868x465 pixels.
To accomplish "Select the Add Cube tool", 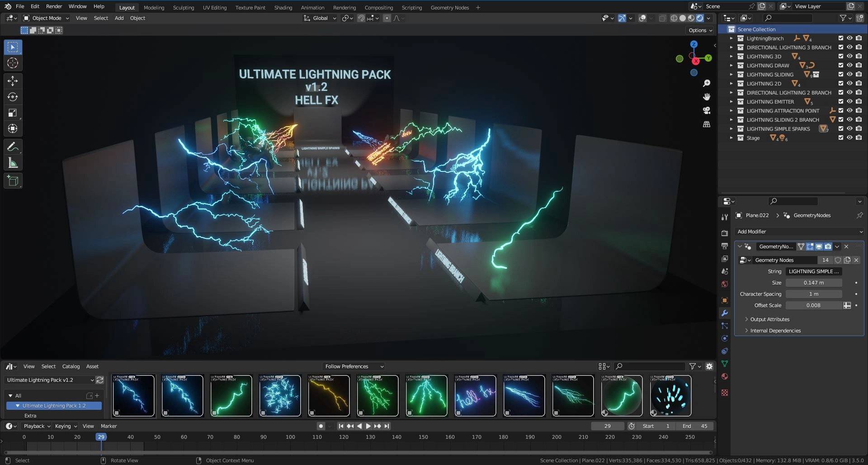I will click(x=13, y=181).
